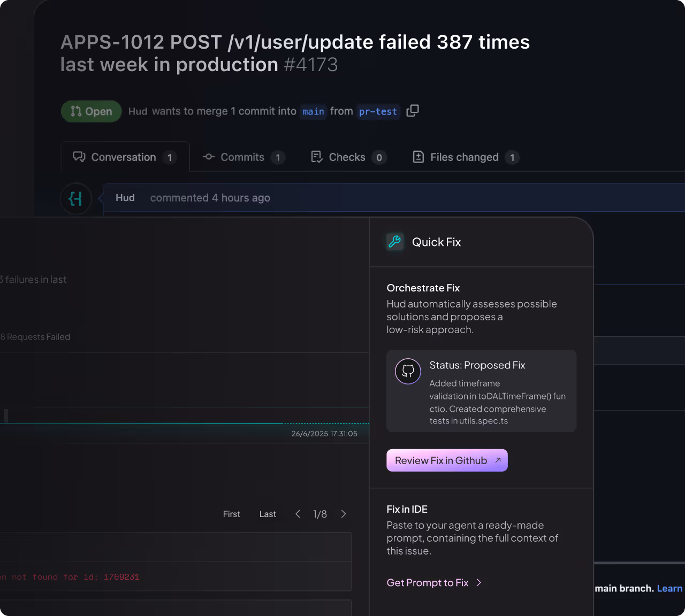Screen dimensions: 685x616
Task: Click the commented 4 hours ago text
Action: click(x=210, y=198)
